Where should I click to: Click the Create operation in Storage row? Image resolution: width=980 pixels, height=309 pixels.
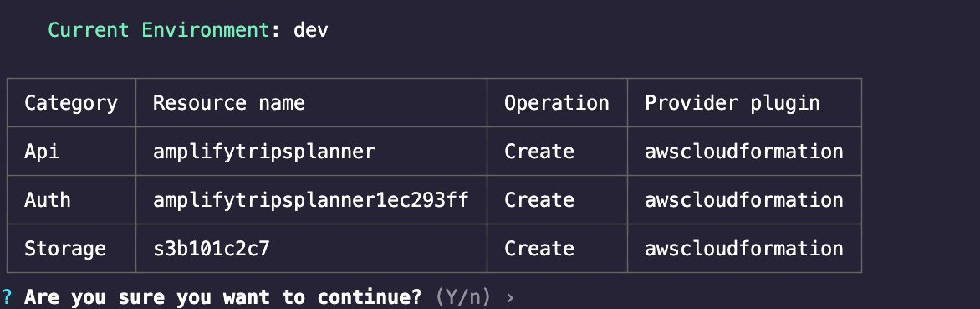tap(539, 249)
